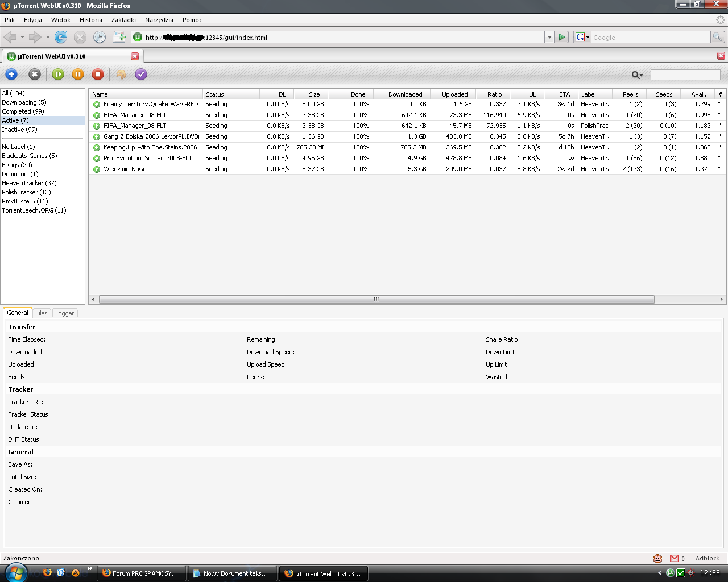The image size is (728, 582).
Task: Click the uTorrent tray icon
Action: [671, 573]
